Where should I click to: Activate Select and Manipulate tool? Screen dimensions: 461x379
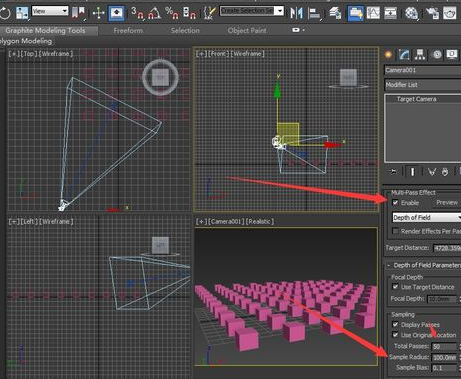(98, 13)
